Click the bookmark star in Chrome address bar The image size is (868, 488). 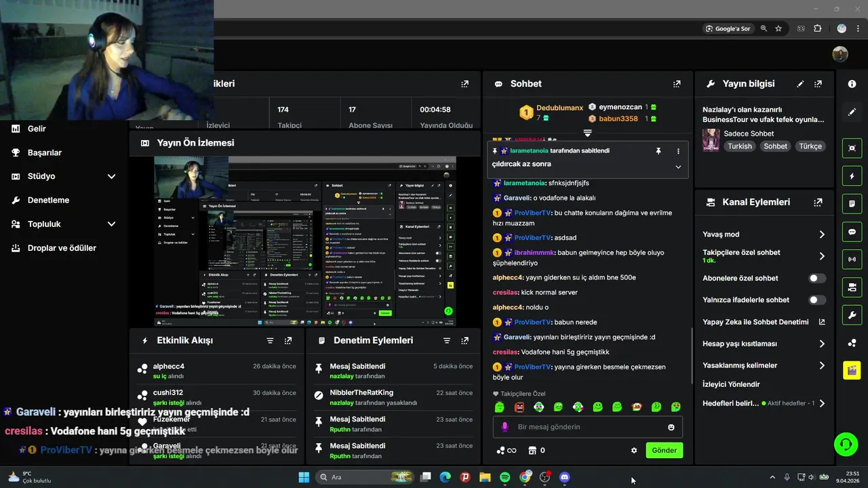click(778, 28)
